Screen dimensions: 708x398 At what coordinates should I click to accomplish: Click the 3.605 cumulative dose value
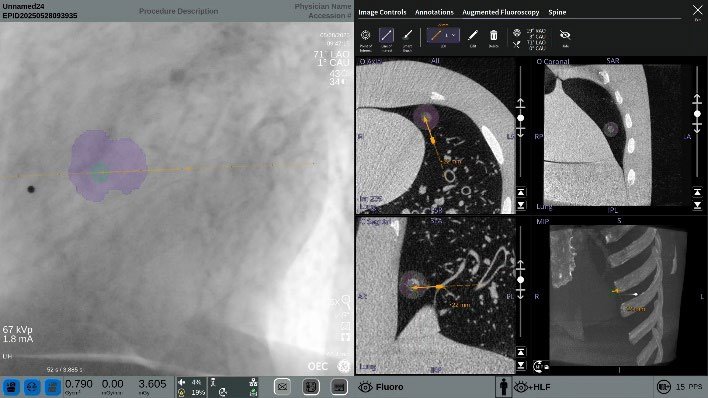tap(152, 384)
